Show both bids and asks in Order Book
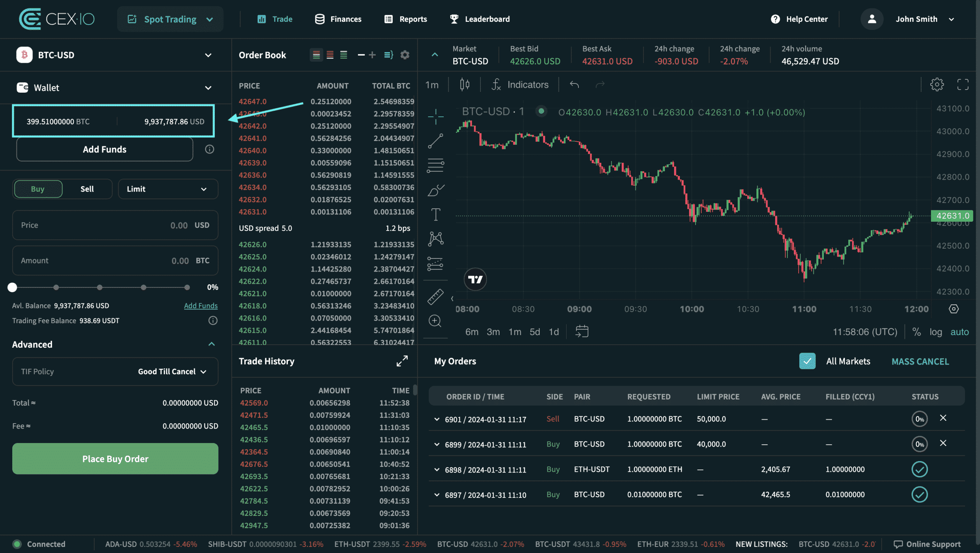 (x=316, y=55)
